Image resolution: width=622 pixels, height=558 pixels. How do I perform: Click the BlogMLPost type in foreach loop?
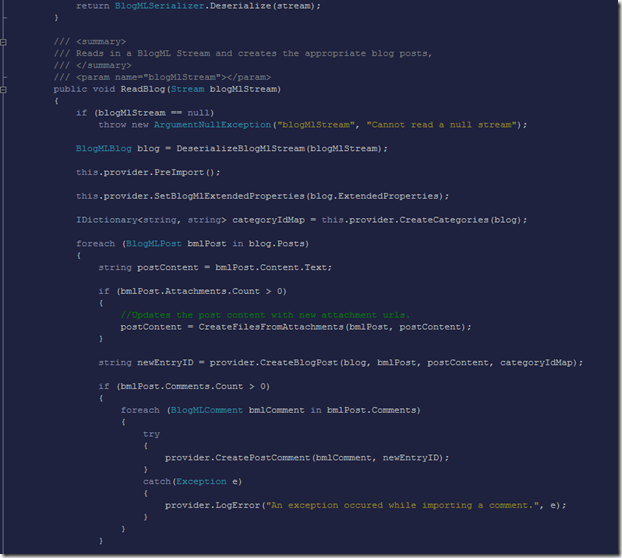[154, 244]
